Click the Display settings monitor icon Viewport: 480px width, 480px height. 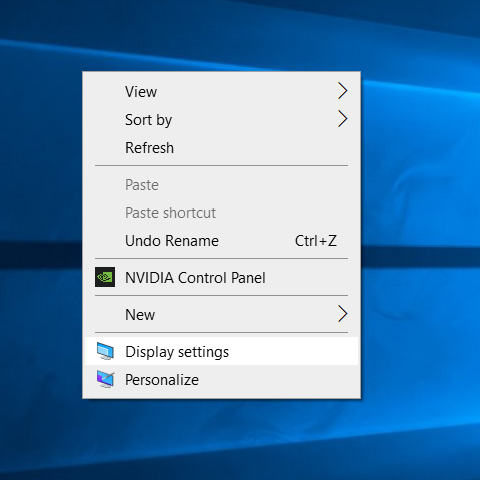click(105, 351)
